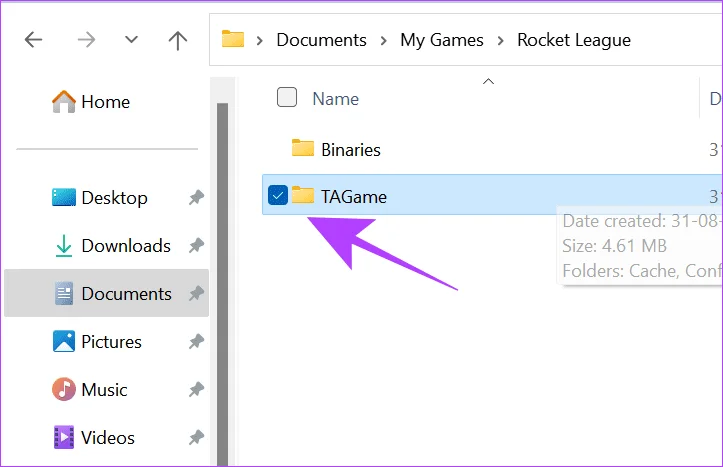Sort by the Name column header
The width and height of the screenshot is (723, 468).
click(335, 99)
